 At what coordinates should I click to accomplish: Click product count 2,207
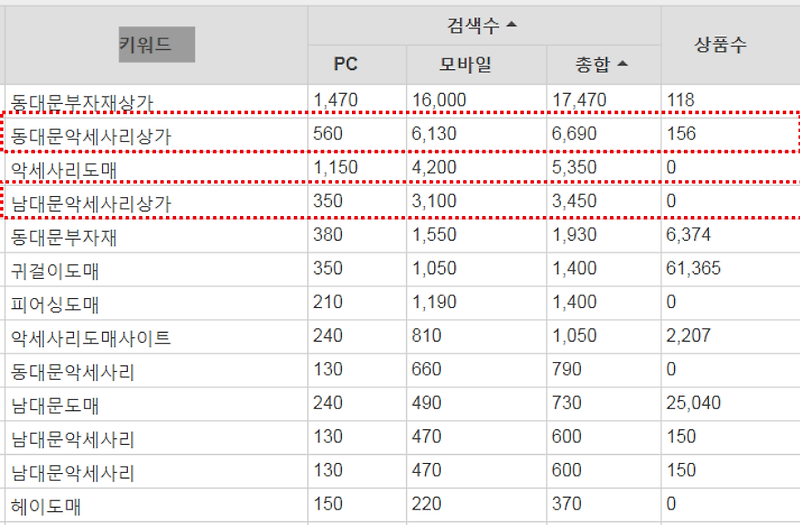[688, 336]
